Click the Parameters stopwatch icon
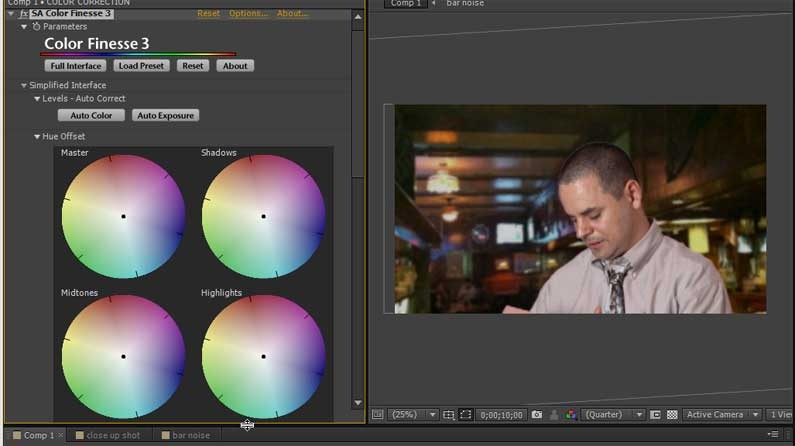 coord(37,27)
